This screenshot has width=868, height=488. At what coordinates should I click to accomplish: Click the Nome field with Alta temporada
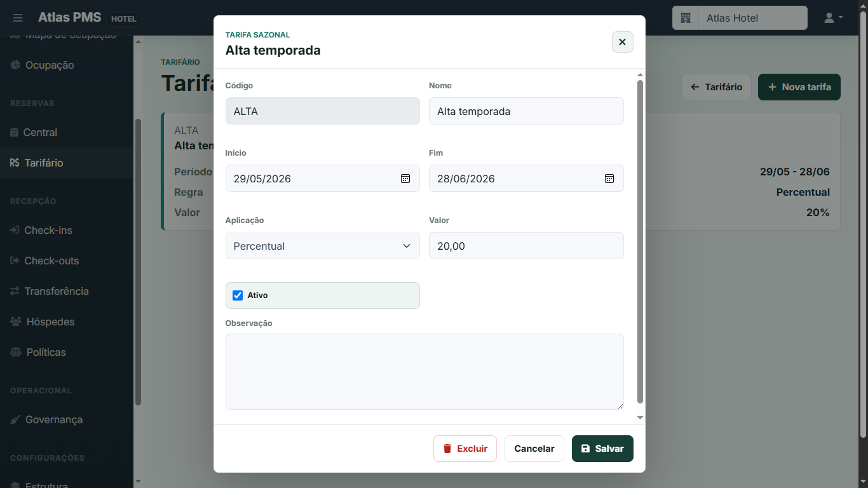(x=526, y=111)
